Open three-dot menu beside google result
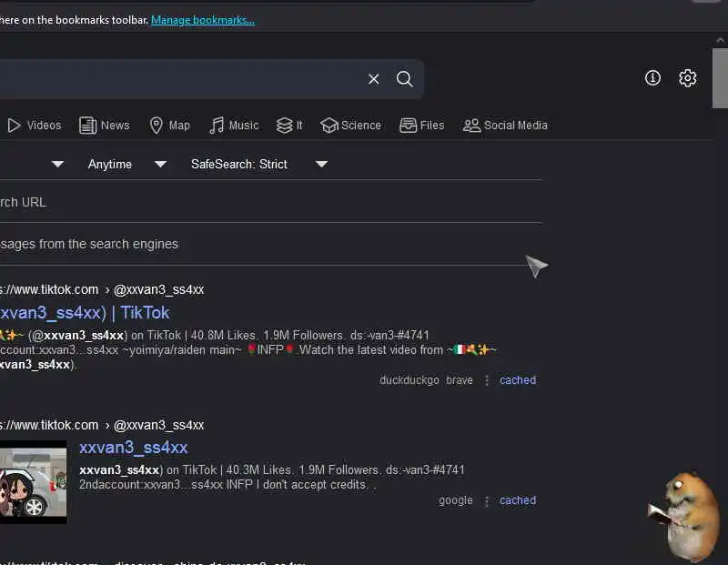This screenshot has height=565, width=728. pos(487,501)
